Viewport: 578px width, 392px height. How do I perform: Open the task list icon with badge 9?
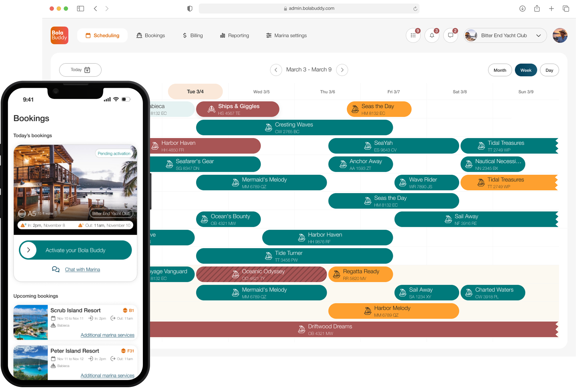(413, 35)
